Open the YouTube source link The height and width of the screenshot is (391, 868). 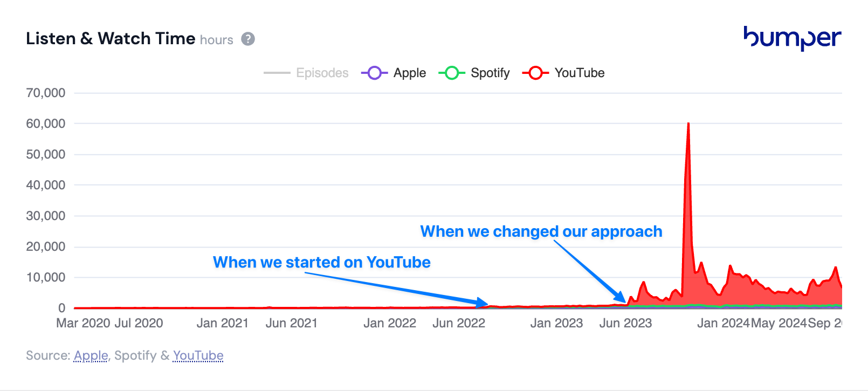point(198,356)
